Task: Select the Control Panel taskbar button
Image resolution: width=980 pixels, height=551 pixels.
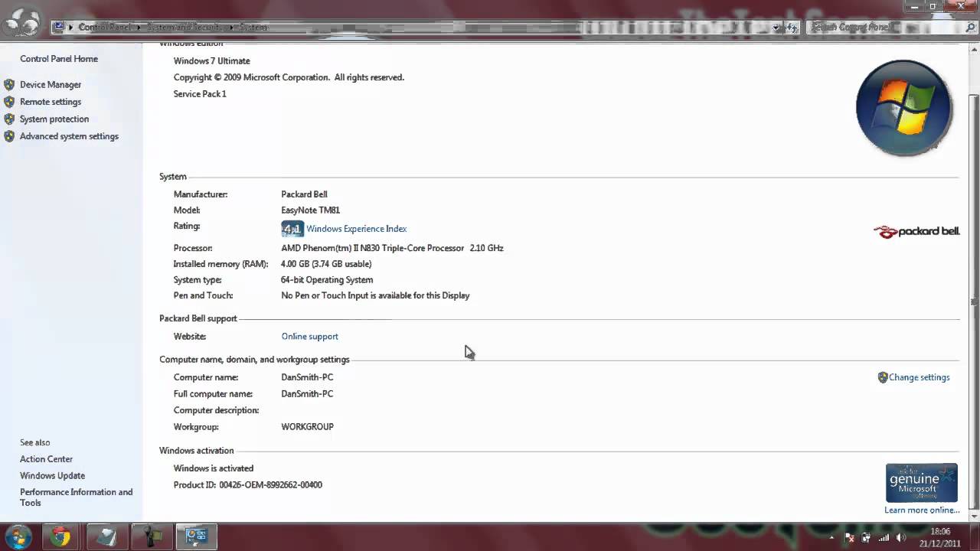Action: pyautogui.click(x=197, y=537)
